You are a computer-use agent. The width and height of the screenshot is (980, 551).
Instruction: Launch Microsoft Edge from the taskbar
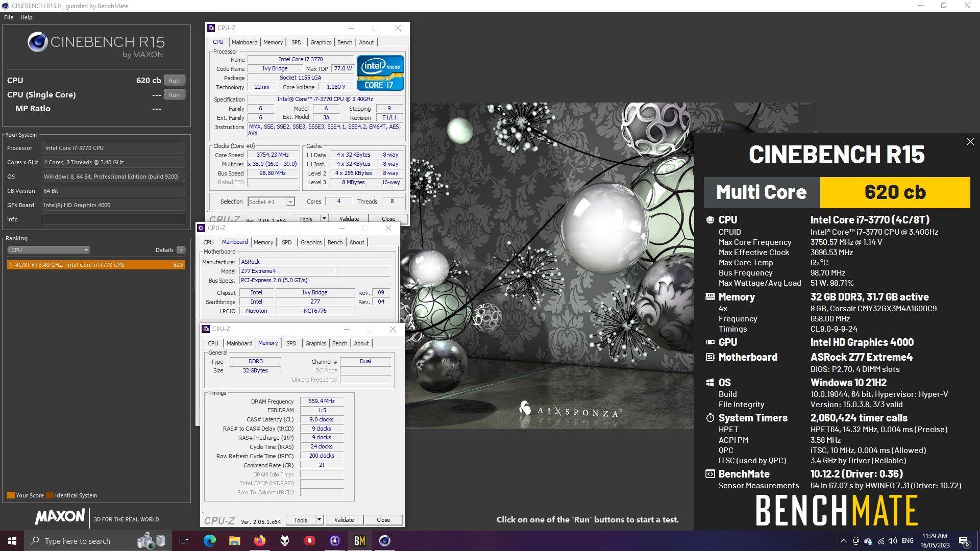(x=210, y=541)
